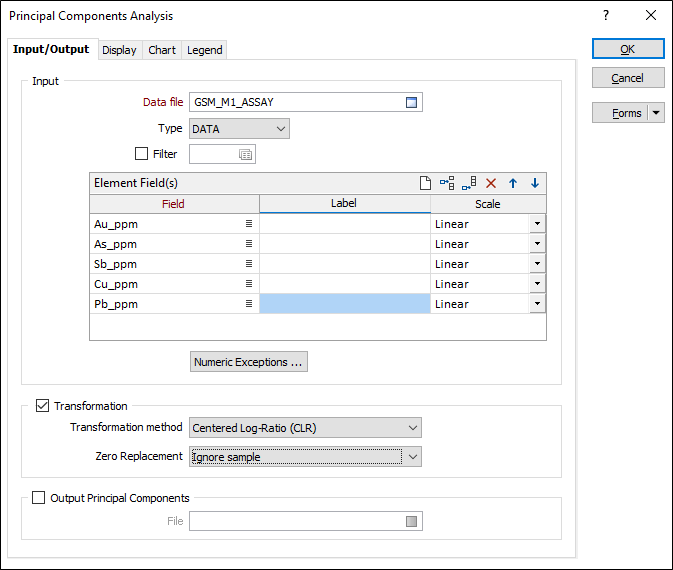Switch to the Legend tab
Viewport: 673px width, 570px height.
[204, 50]
